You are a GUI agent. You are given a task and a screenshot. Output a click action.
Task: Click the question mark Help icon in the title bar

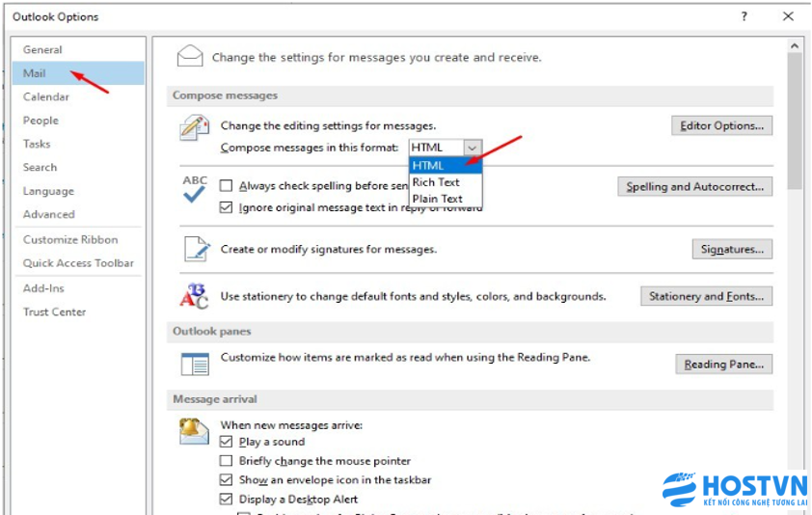(x=744, y=16)
